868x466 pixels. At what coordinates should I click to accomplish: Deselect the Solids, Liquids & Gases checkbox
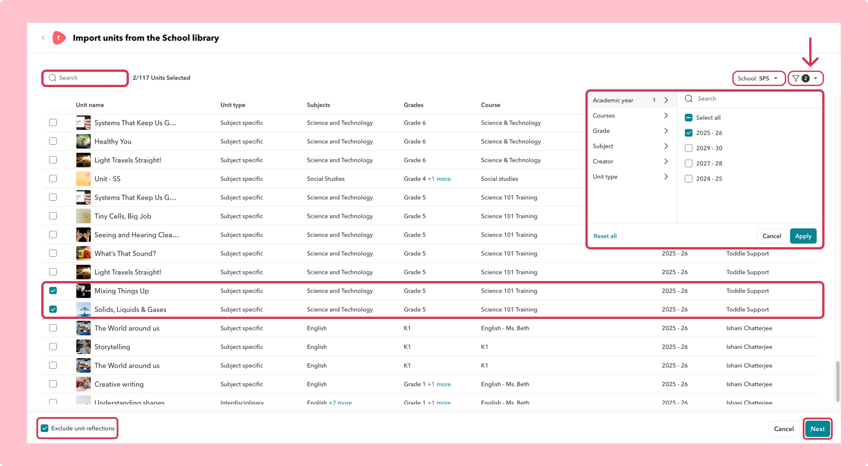(x=53, y=309)
